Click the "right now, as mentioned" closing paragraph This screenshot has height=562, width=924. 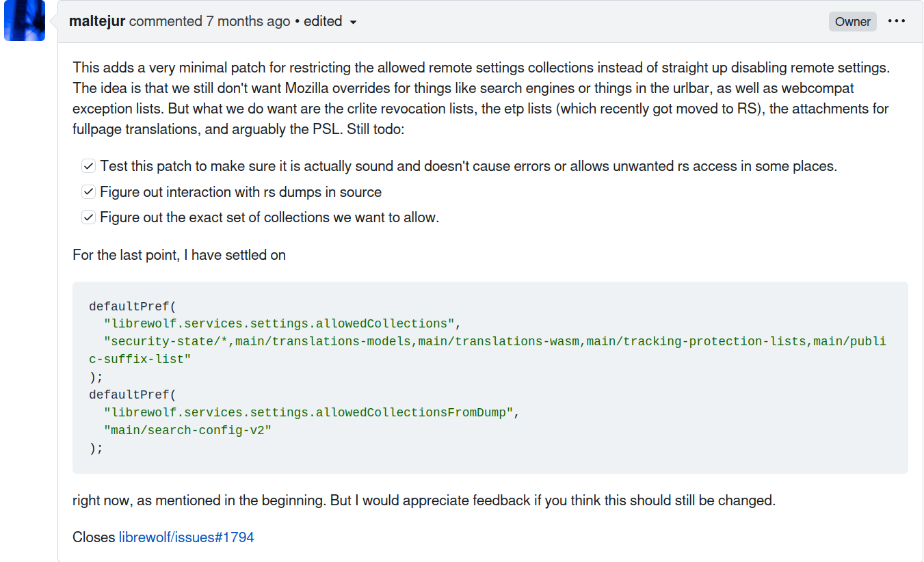(x=424, y=500)
